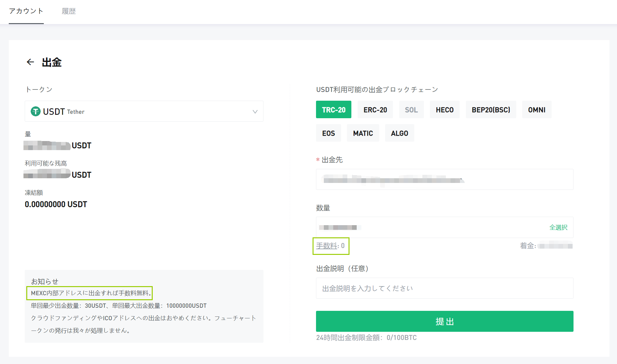Choose the HECO network
617x364 pixels.
(x=445, y=110)
